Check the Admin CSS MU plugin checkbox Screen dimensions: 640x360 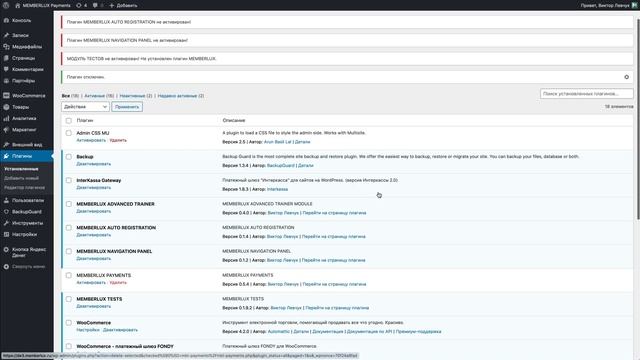point(69,133)
